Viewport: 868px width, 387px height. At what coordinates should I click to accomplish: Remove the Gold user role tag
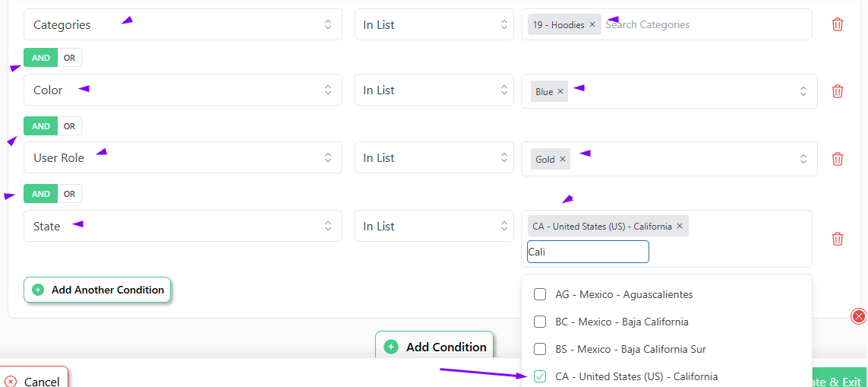(x=563, y=160)
